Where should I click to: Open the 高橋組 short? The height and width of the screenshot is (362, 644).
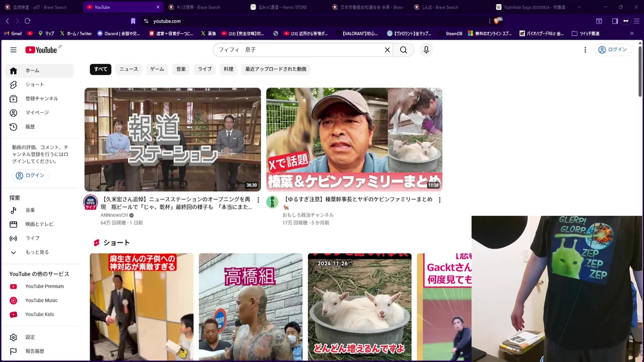point(251,307)
